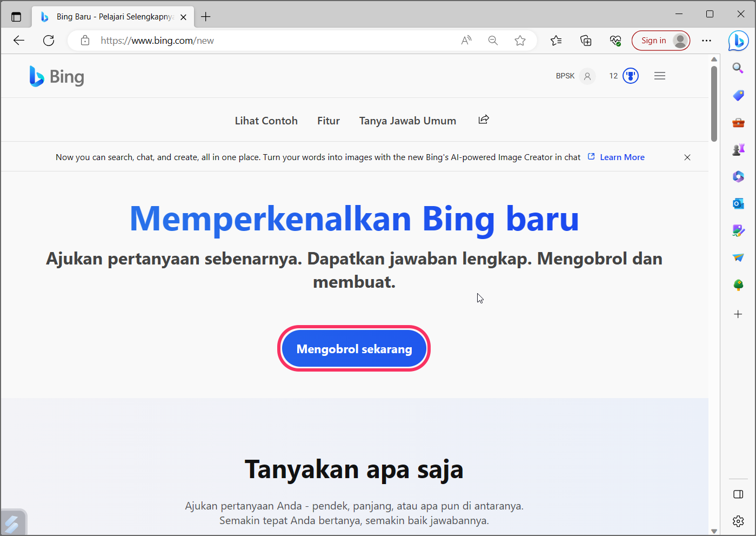The width and height of the screenshot is (756, 536).
Task: Zoom out using the magnifier icon
Action: 493,41
